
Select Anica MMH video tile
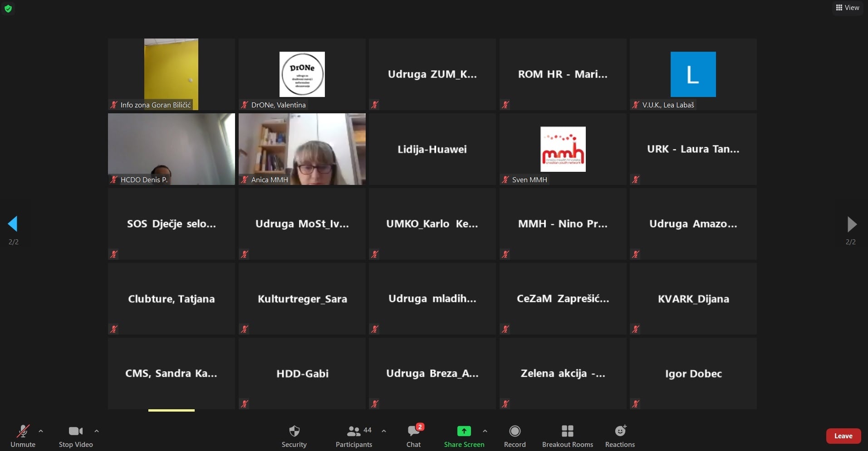[302, 149]
